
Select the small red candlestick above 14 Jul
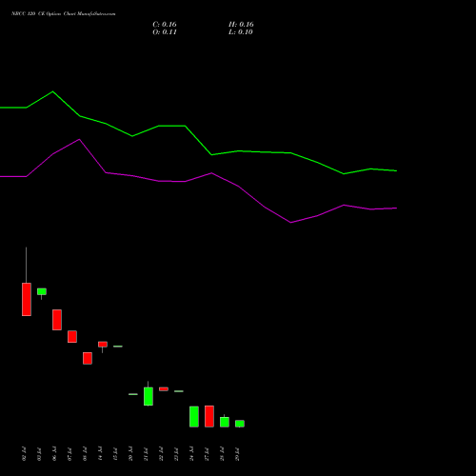pyautogui.click(x=103, y=345)
